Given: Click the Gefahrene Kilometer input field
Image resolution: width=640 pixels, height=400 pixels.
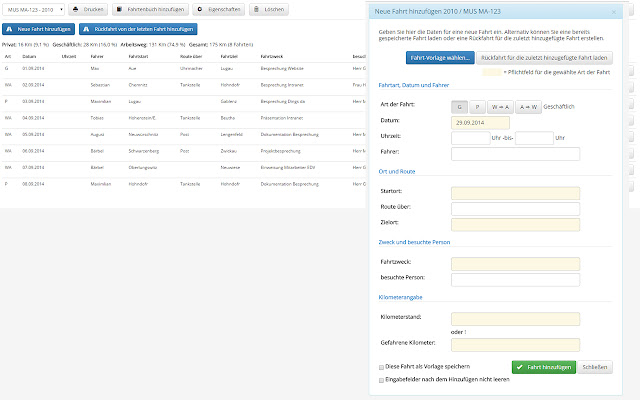Looking at the screenshot, I should click(x=516, y=345).
